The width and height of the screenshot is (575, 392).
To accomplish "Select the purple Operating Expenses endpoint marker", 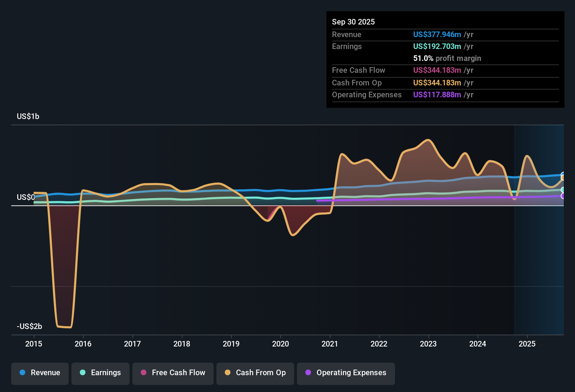I will point(563,196).
